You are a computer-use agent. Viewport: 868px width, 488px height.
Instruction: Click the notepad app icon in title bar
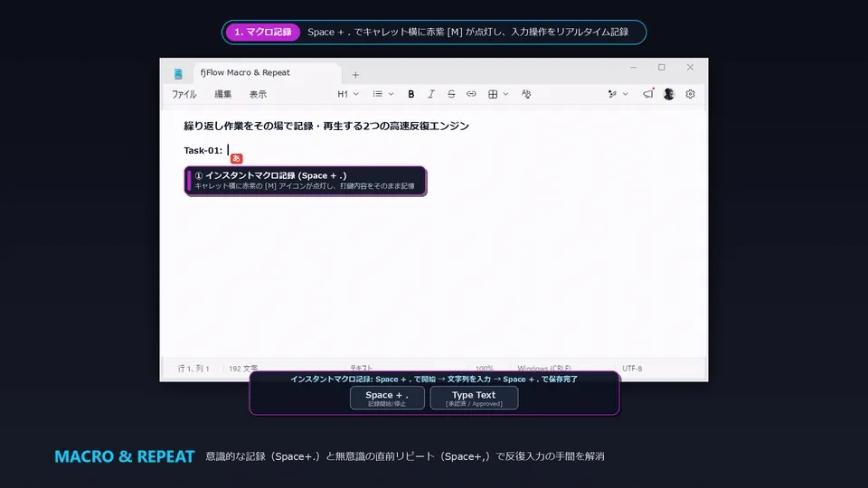(x=178, y=73)
